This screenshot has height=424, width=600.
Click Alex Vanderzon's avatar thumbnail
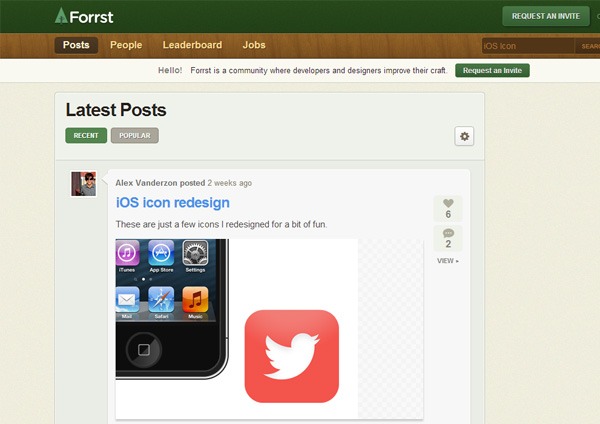[x=83, y=184]
